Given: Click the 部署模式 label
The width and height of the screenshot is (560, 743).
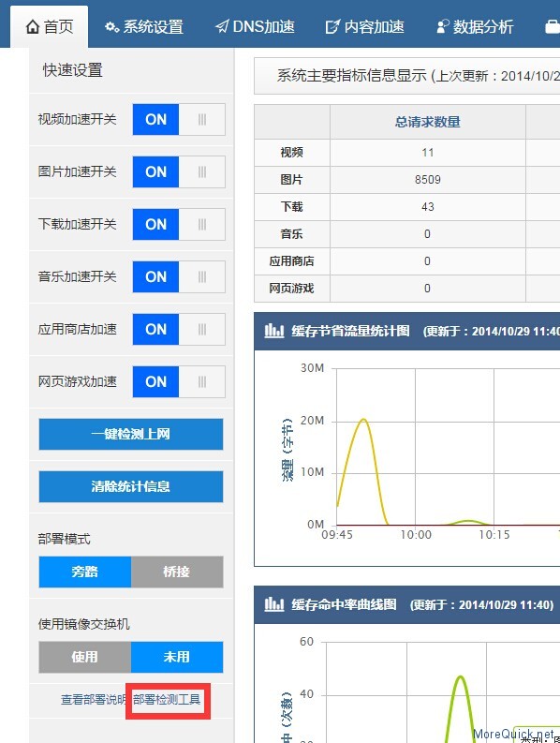Looking at the screenshot, I should click(x=65, y=539).
